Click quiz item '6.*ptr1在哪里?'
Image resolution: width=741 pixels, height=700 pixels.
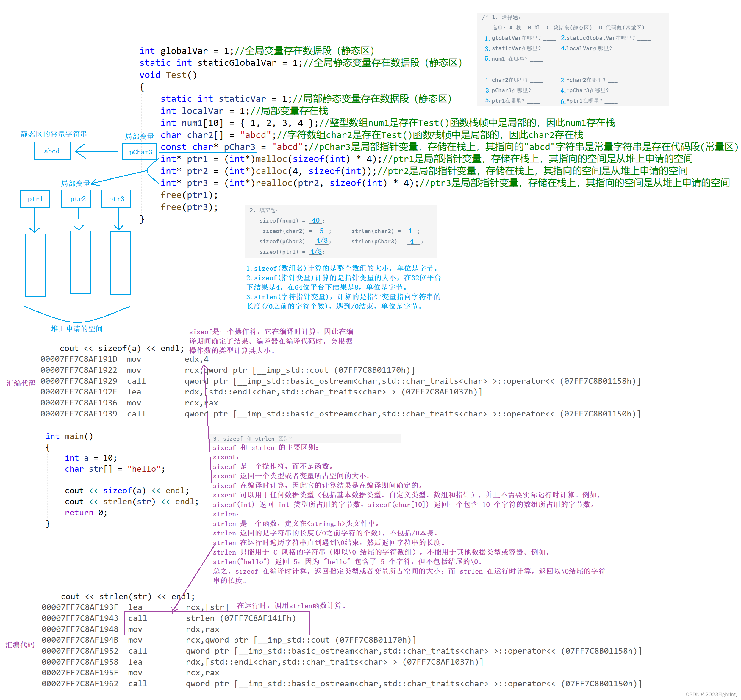(589, 101)
